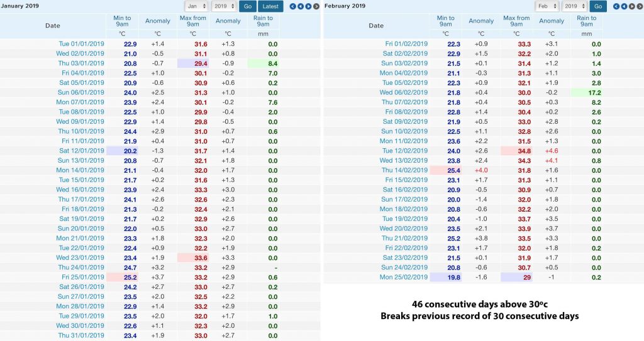Select red anomaly value +4.1
The width and height of the screenshot is (644, 341).
551,160
